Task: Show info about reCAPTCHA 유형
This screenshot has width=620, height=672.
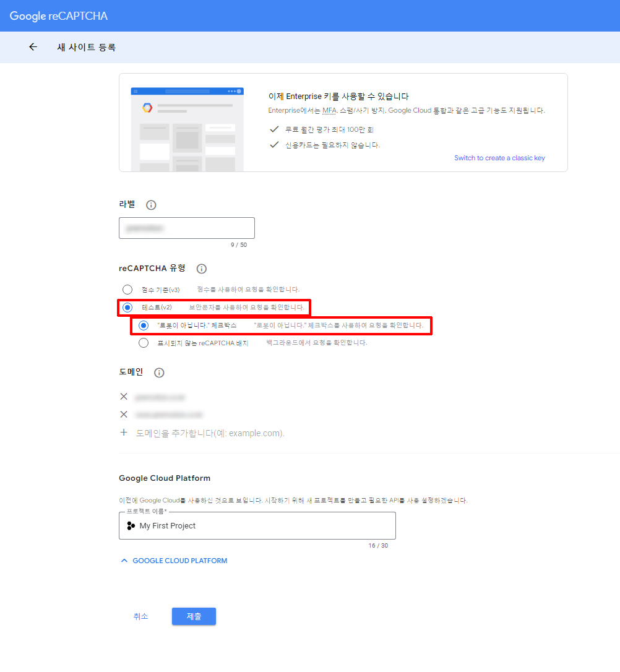Action: click(201, 269)
